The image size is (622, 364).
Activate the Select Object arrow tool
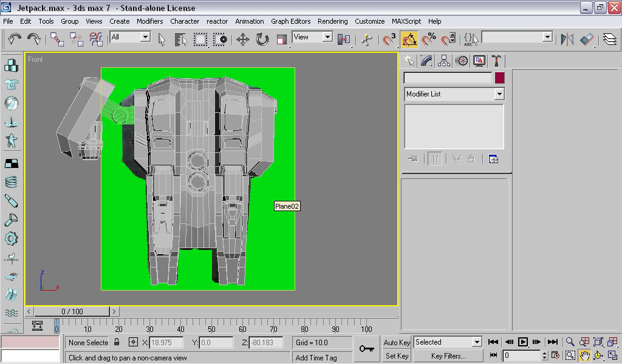(x=162, y=39)
